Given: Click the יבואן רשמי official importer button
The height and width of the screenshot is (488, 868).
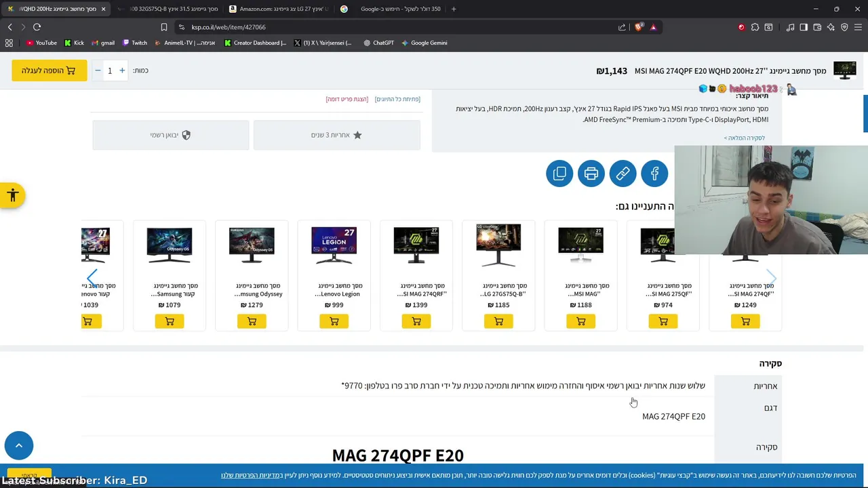Looking at the screenshot, I should [171, 135].
